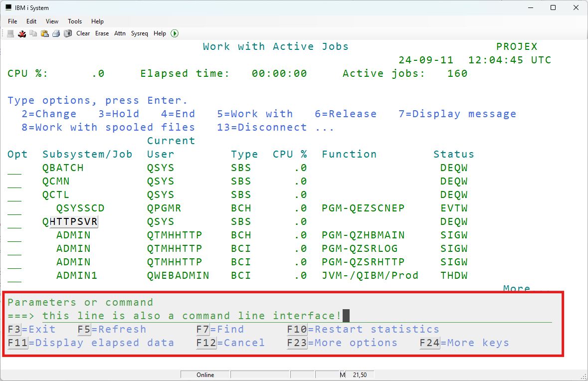Click the green play macro icon

coord(175,33)
